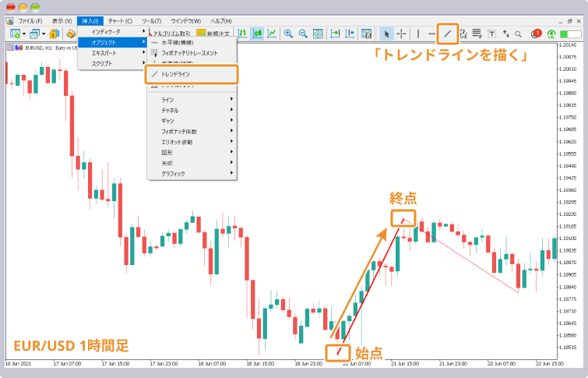Image resolution: width=588 pixels, height=378 pixels.
Task: Select the vertical line drawing tool
Action: click(x=418, y=34)
